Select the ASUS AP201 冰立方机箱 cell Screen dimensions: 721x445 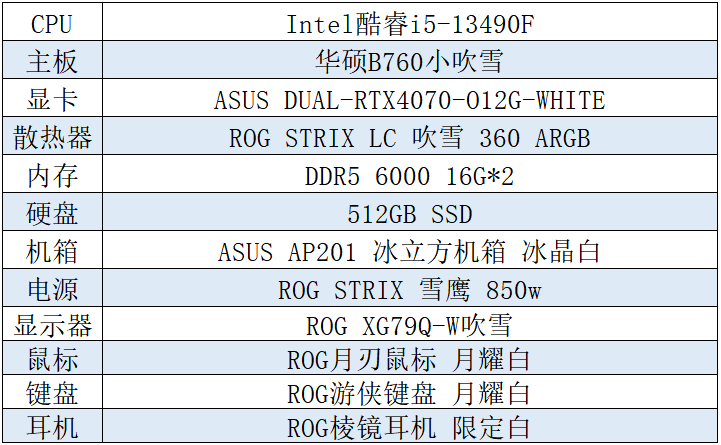(x=409, y=252)
